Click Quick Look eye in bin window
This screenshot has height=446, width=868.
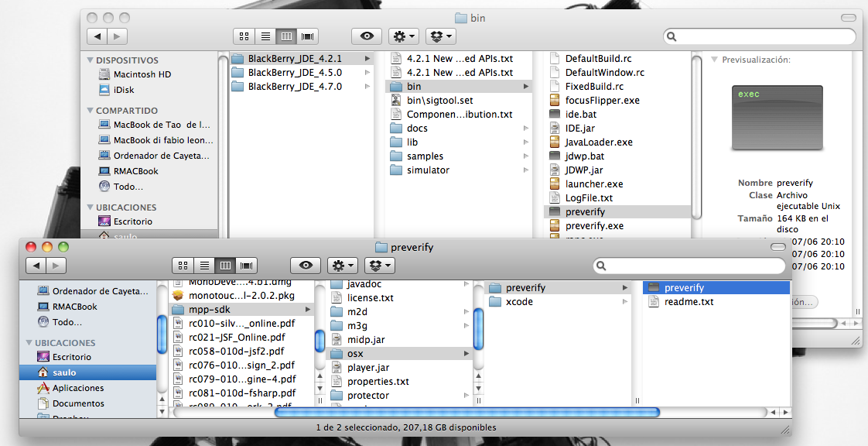pyautogui.click(x=367, y=36)
